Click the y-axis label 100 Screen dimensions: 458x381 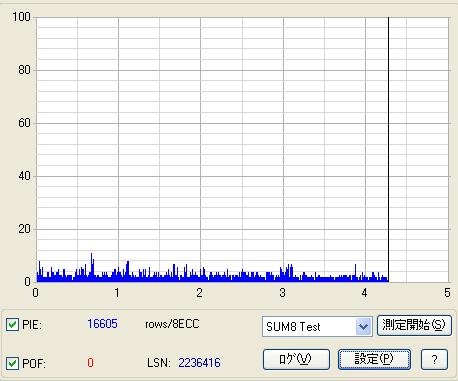tap(21, 17)
